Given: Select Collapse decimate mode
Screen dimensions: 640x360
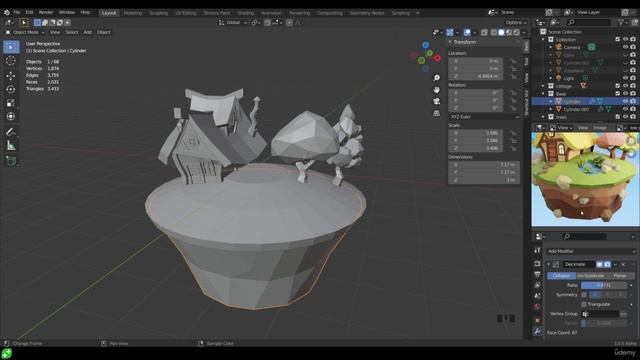Looking at the screenshot, I should coord(561,276).
